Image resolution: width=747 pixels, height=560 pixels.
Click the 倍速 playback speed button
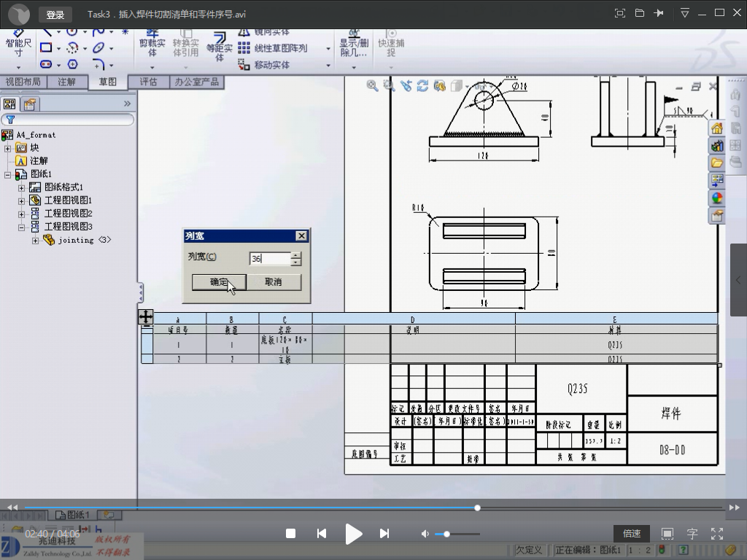point(632,533)
